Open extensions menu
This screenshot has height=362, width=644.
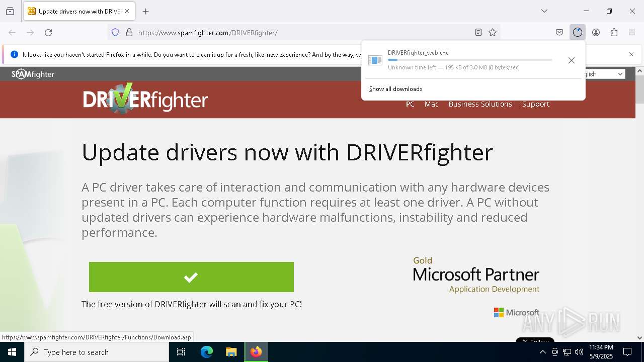[x=614, y=33]
